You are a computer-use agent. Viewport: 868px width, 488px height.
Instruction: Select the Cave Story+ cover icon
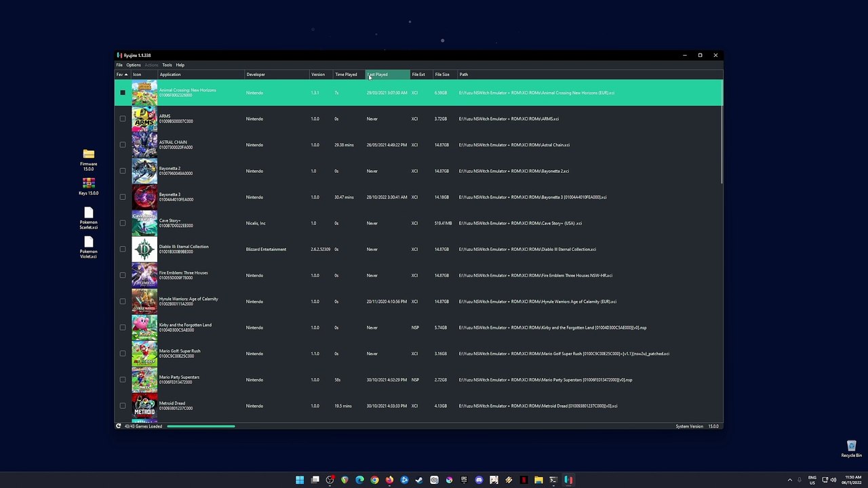[144, 223]
